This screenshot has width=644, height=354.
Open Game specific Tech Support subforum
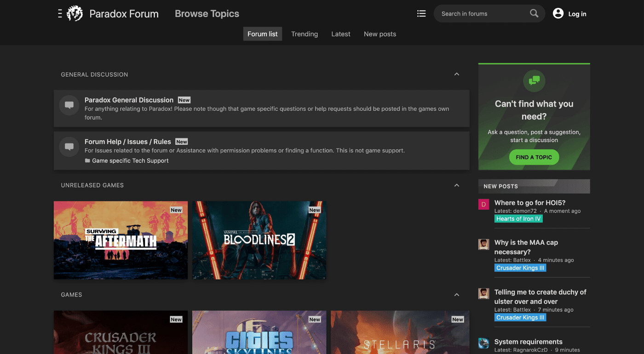(x=130, y=160)
